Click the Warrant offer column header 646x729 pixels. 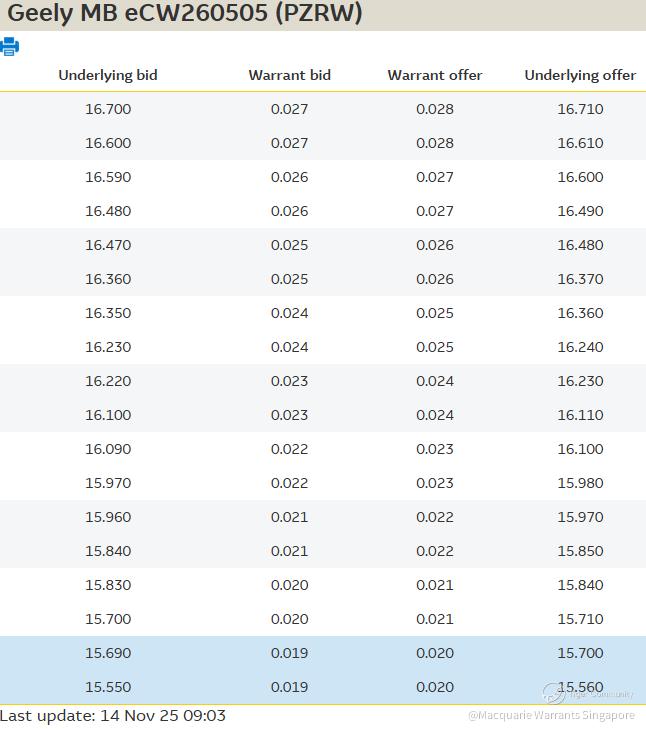435,75
